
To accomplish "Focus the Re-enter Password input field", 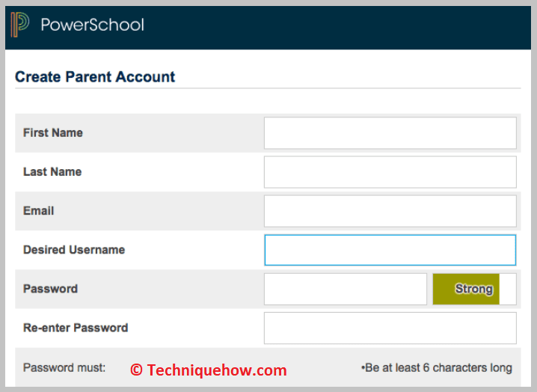I will pos(390,328).
